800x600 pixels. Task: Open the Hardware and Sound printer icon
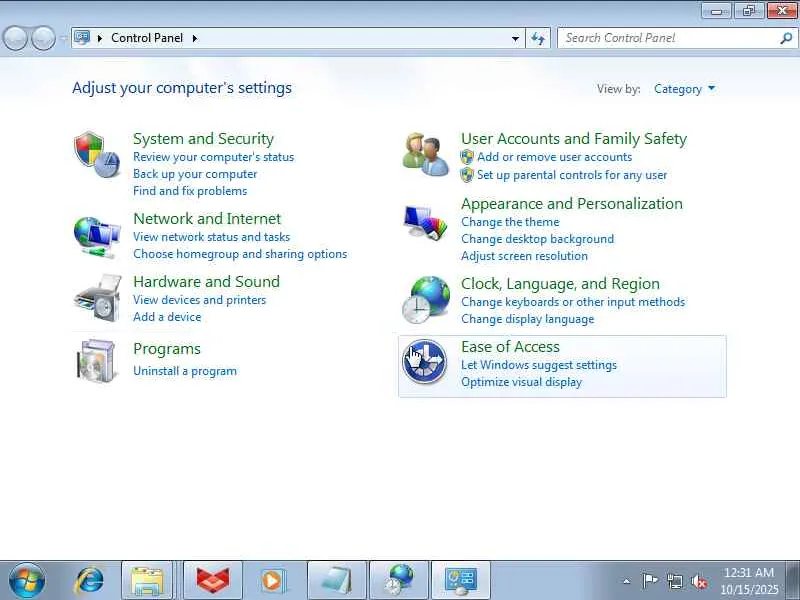pos(98,298)
